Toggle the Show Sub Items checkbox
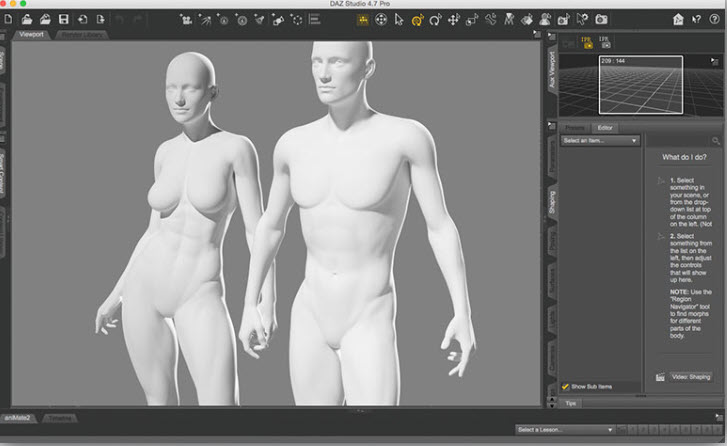This screenshot has height=446, width=727. pyautogui.click(x=566, y=386)
